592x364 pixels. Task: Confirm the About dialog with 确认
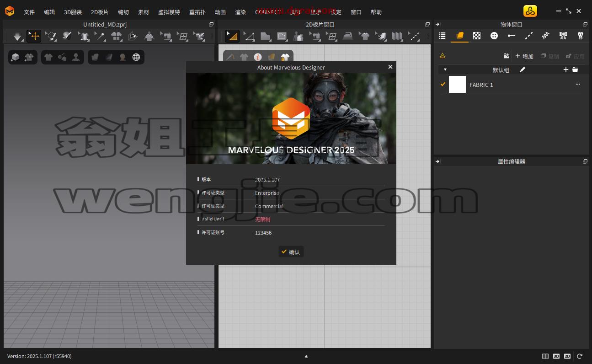click(x=291, y=252)
